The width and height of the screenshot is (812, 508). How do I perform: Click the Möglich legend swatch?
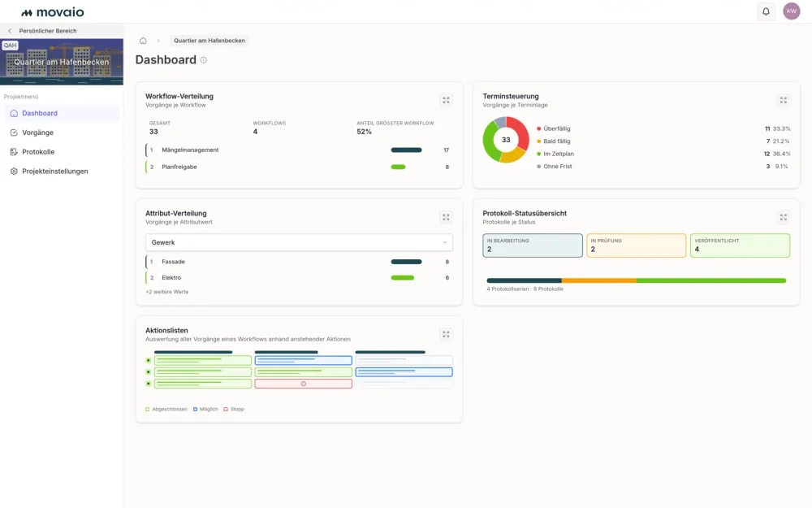(195, 410)
